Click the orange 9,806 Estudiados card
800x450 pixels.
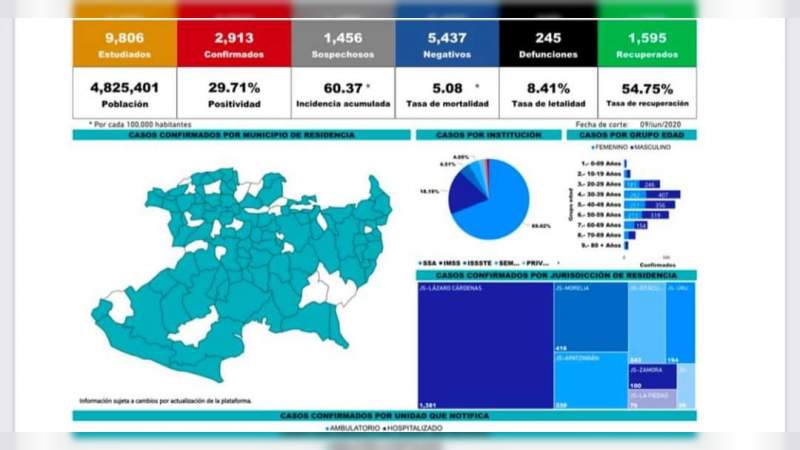124,44
